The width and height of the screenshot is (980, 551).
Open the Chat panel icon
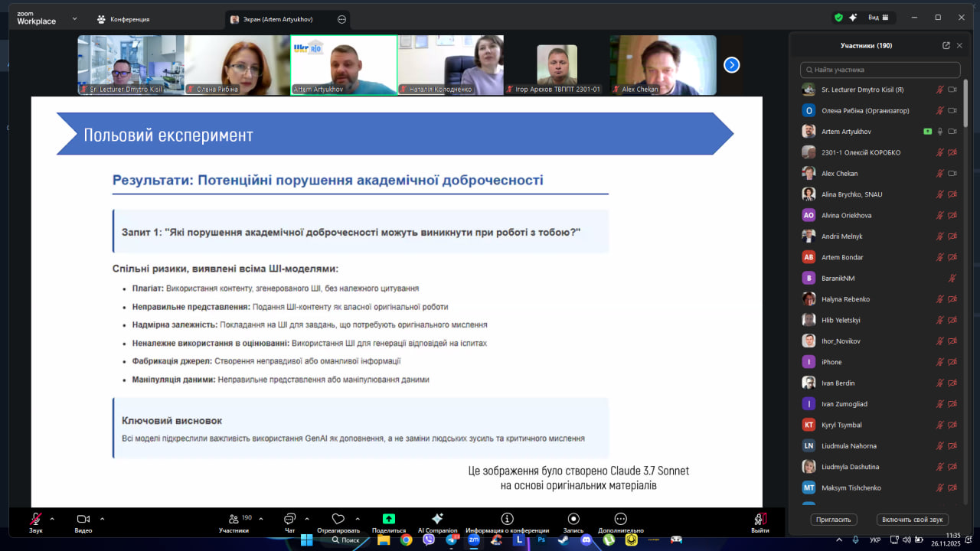(289, 519)
